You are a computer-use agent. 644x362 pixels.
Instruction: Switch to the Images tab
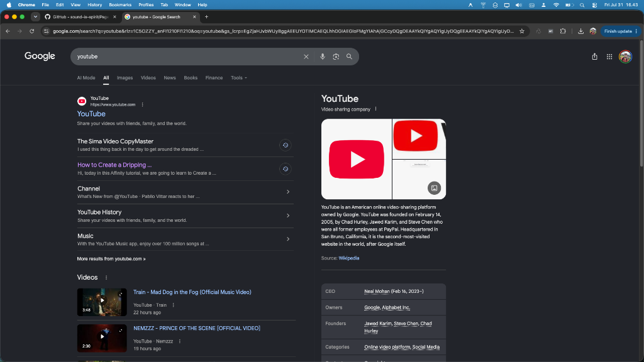(x=125, y=77)
